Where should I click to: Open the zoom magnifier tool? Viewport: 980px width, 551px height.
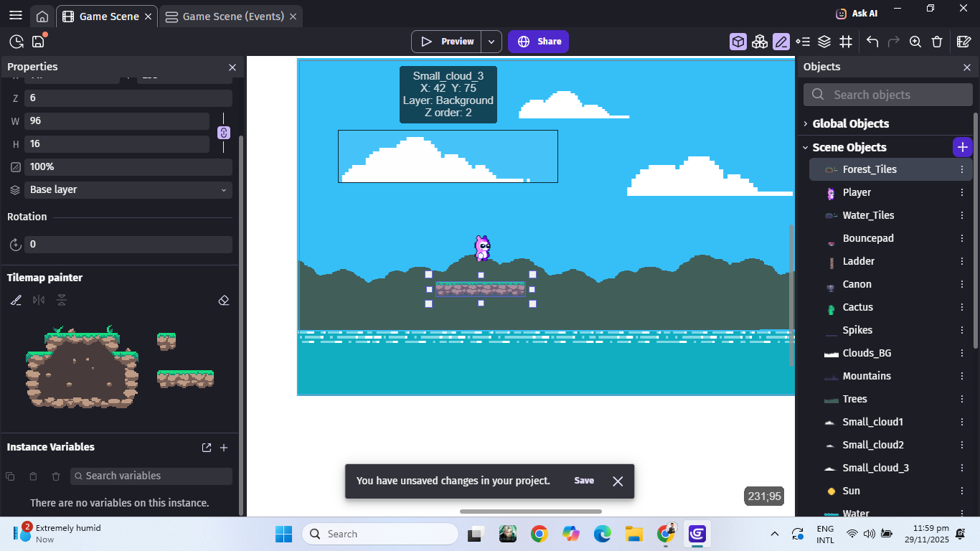(x=915, y=42)
